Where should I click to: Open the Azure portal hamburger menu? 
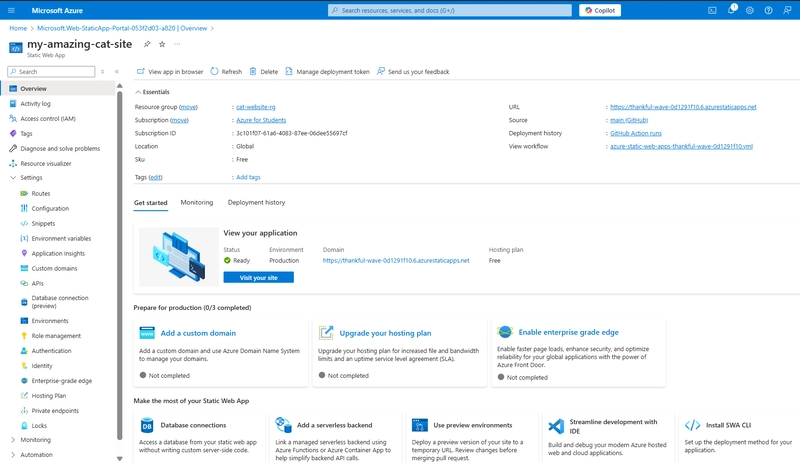11,10
